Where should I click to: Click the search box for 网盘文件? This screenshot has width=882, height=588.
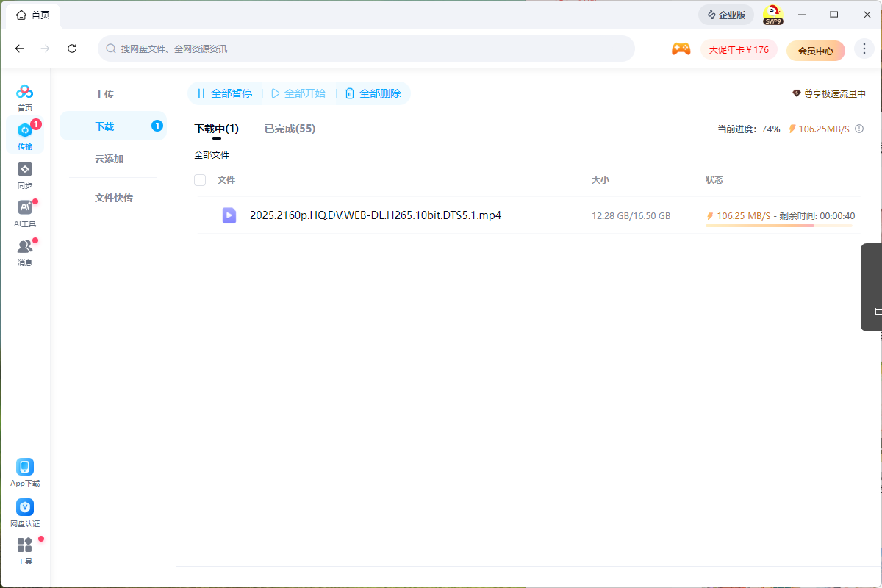pos(366,49)
